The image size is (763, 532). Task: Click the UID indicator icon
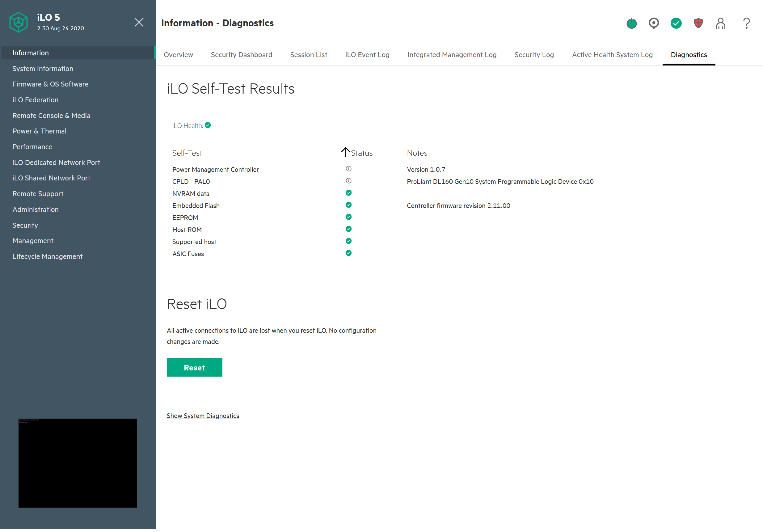[x=654, y=23]
